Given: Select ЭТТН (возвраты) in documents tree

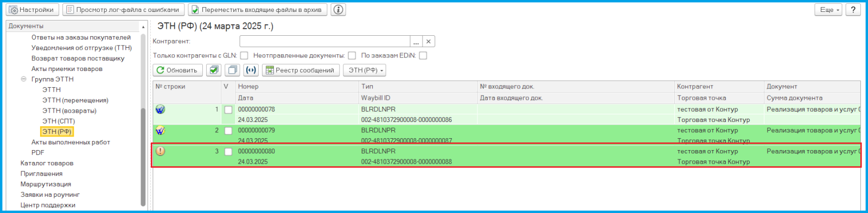Looking at the screenshot, I should pyautogui.click(x=69, y=111).
